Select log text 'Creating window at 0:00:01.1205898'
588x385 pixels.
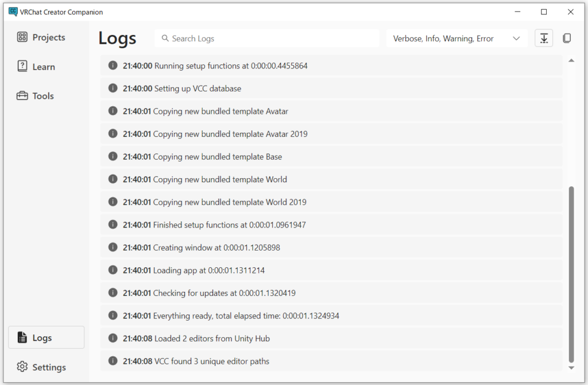pos(216,248)
